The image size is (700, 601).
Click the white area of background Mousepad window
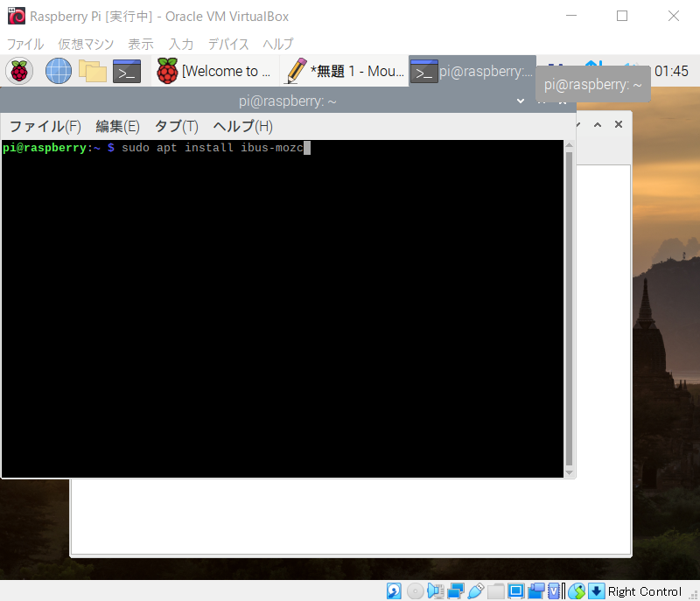pos(351,518)
